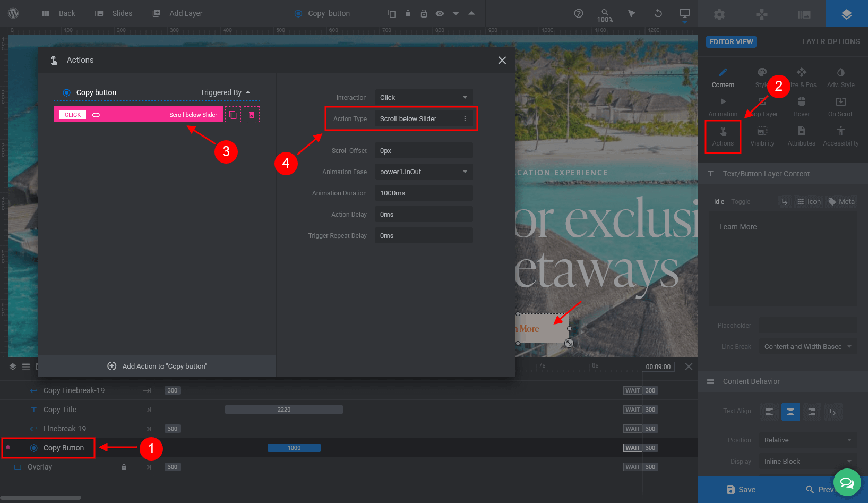Switch to the navigation options tab

click(762, 14)
